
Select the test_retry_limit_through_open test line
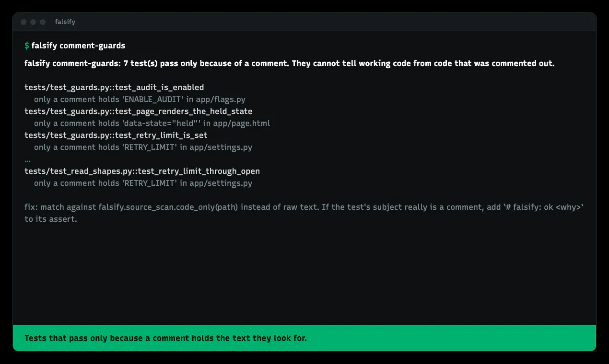point(142,171)
